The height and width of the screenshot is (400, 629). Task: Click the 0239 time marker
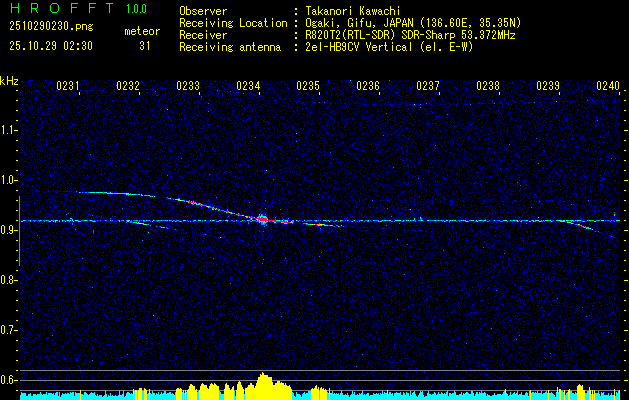548,86
